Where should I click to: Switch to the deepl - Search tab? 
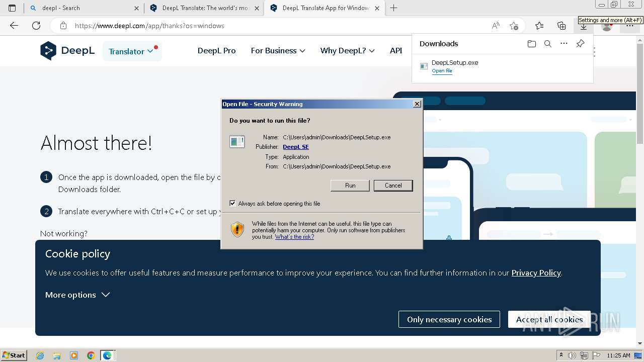tap(84, 8)
